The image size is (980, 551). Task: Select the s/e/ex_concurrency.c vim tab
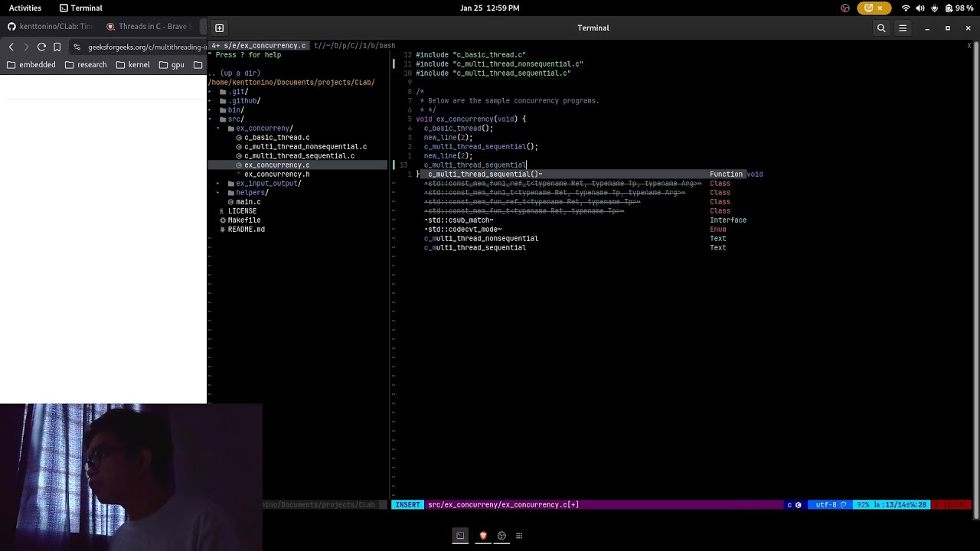point(260,46)
